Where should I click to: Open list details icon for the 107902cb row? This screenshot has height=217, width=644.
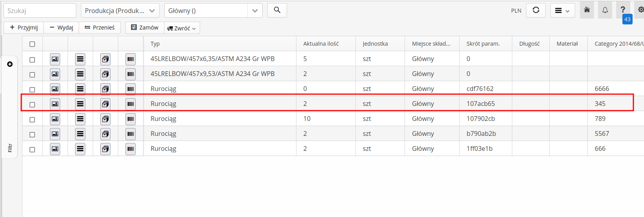(x=80, y=119)
